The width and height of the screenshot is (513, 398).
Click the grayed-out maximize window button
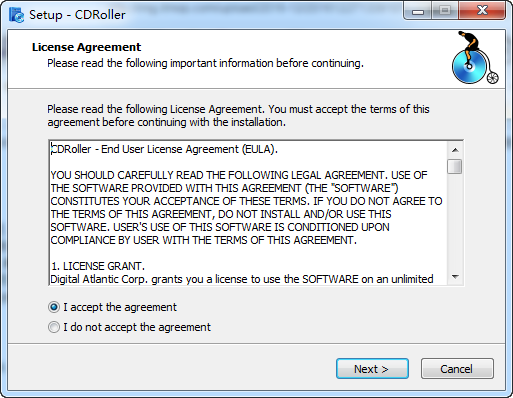[x=445, y=11]
